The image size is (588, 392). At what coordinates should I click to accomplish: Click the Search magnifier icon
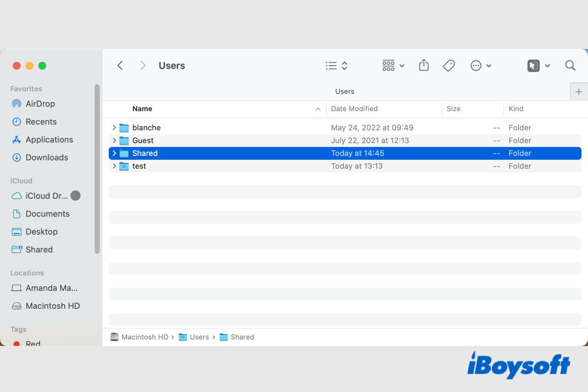(x=570, y=65)
